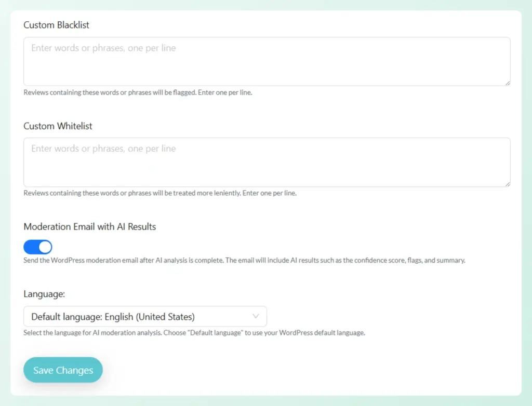Click inside the whitelist phrases entry box
This screenshot has height=406, width=532.
[x=267, y=161]
